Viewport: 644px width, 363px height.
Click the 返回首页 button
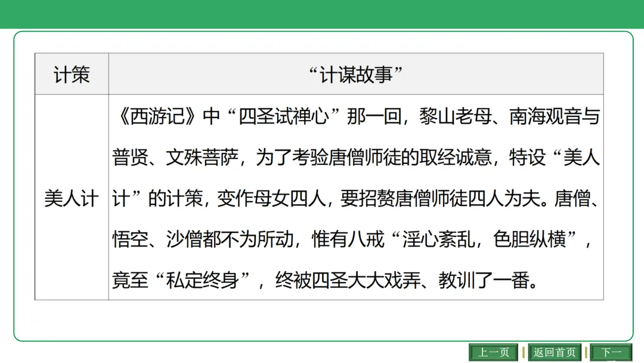click(x=555, y=352)
